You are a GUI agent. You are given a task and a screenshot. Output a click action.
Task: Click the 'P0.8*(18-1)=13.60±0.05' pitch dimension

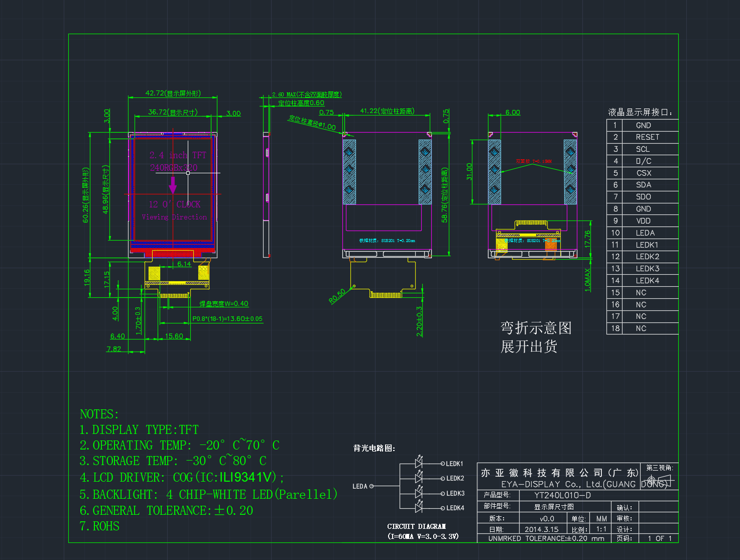(x=227, y=318)
